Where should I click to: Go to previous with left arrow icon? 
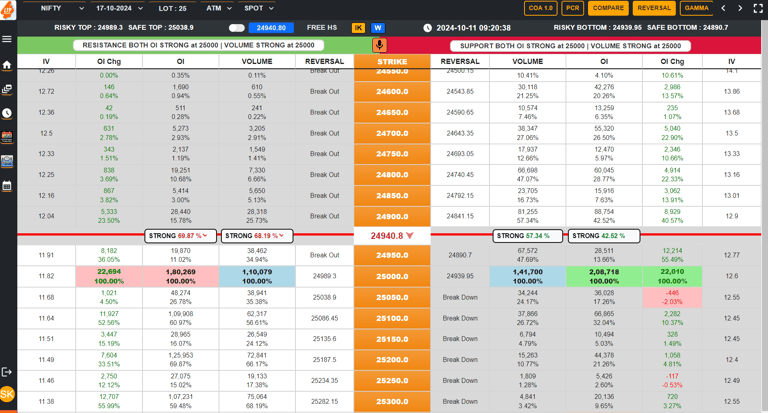pyautogui.click(x=723, y=8)
